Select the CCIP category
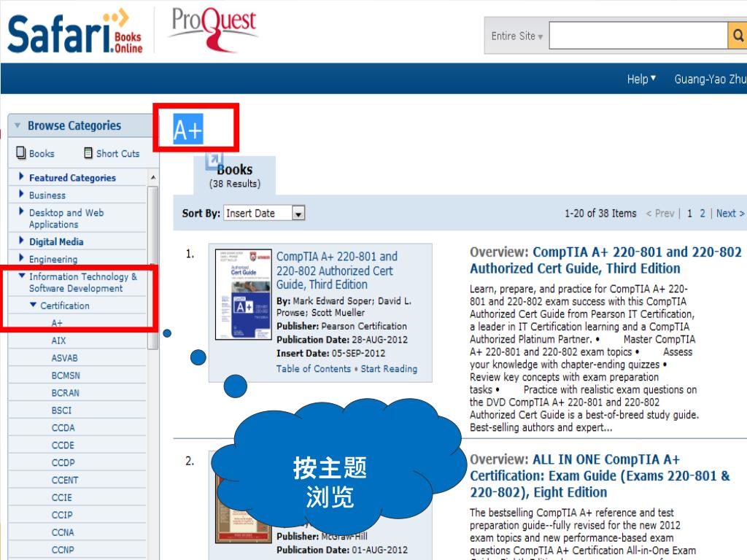This screenshot has height=560, width=747. click(62, 516)
